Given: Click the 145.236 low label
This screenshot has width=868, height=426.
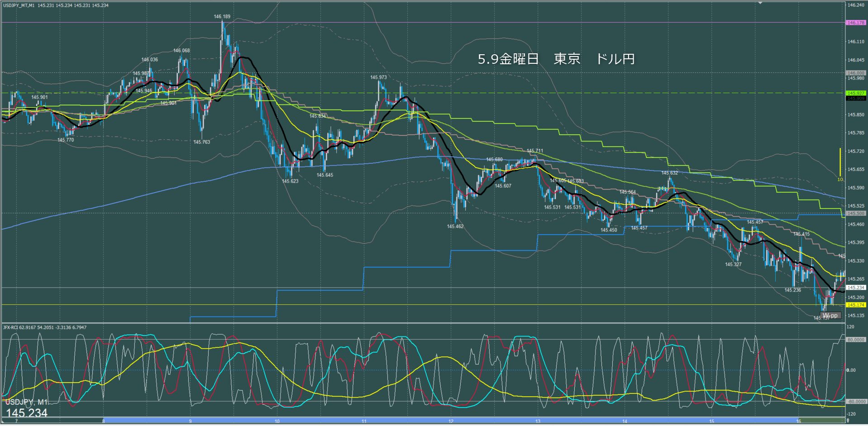Looking at the screenshot, I should (792, 290).
